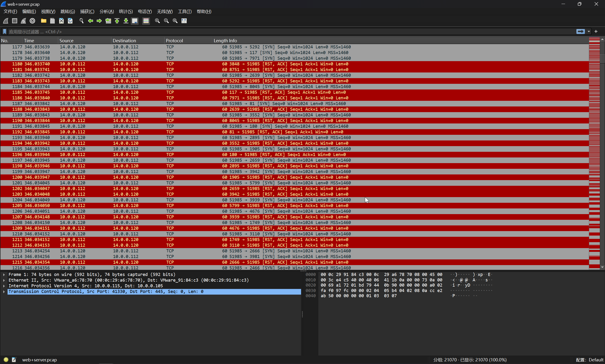The image size is (605, 364).
Task: Open capture options gear icon
Action: click(x=32, y=21)
